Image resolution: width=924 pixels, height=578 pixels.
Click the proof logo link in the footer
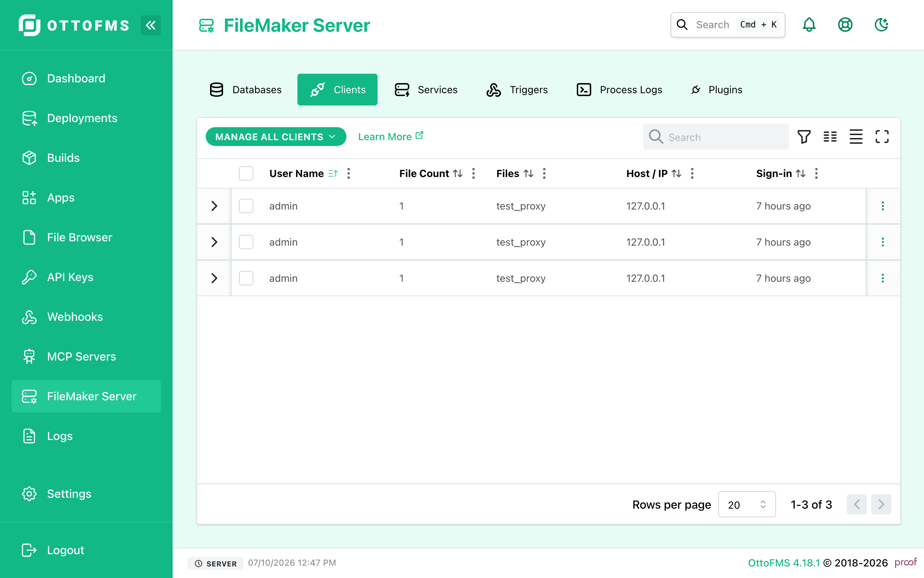905,562
